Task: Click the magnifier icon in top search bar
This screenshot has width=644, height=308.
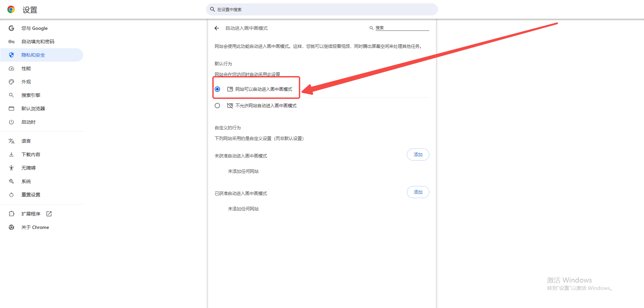Action: pyautogui.click(x=212, y=9)
